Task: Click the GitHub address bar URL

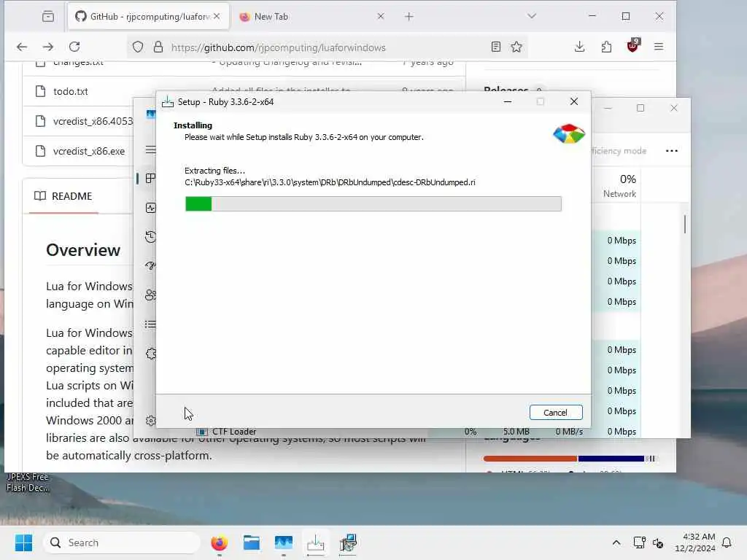Action: 278,47
